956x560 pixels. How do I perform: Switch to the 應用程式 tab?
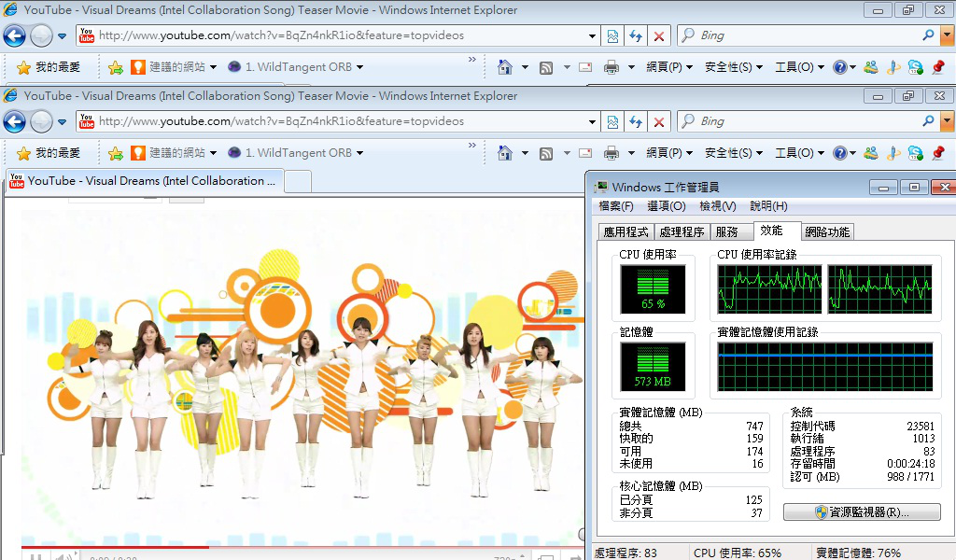626,232
